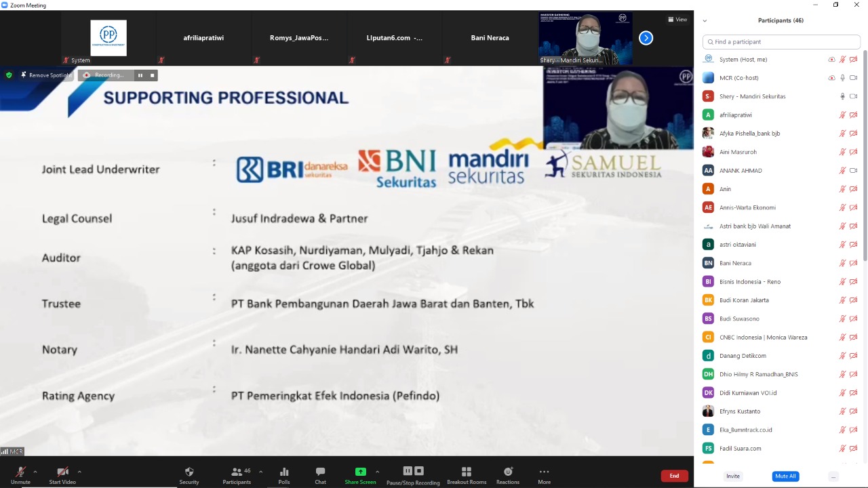This screenshot has height=488, width=868.
Task: Click the green Share Screen icon
Action: [x=360, y=472]
